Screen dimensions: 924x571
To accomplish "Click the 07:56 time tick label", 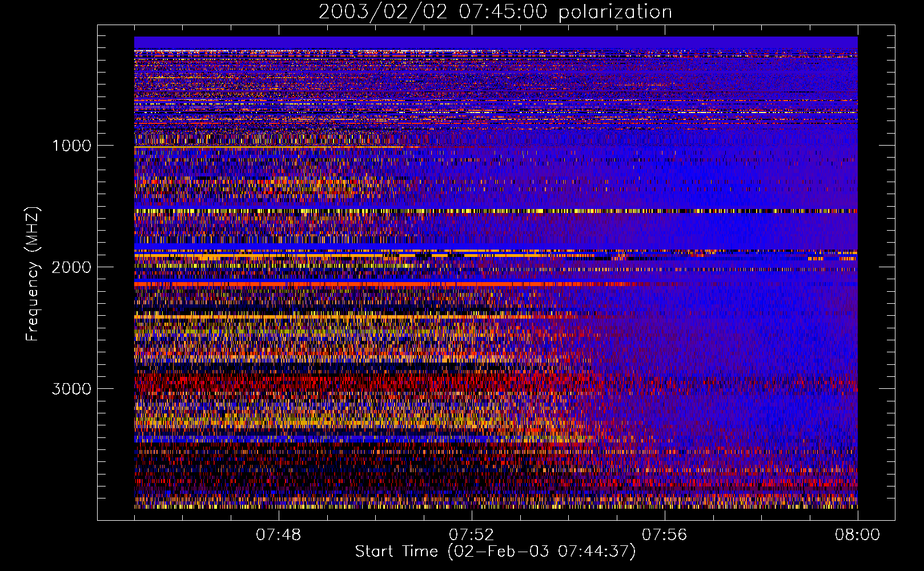I will [x=665, y=535].
